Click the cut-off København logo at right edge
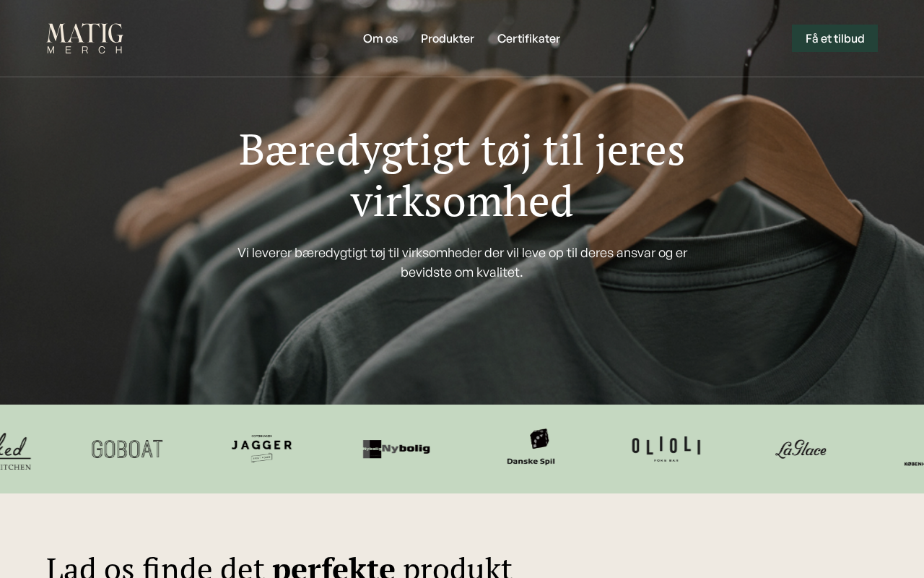The height and width of the screenshot is (578, 924). [914, 464]
